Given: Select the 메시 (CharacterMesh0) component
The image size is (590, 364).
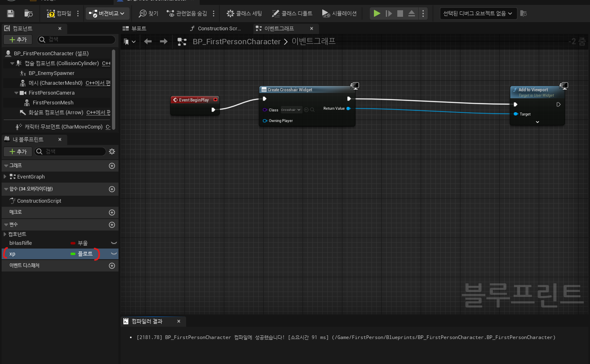Looking at the screenshot, I should [x=55, y=83].
